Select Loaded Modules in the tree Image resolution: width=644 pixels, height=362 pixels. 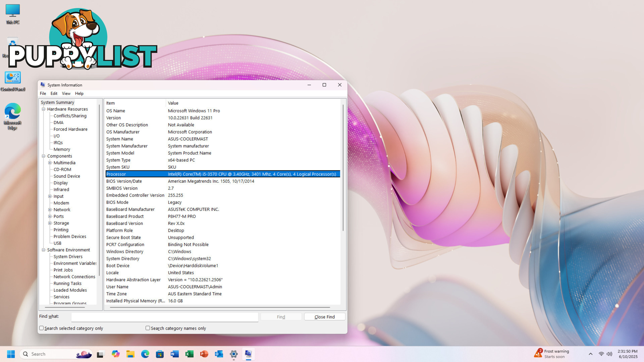pos(70,290)
